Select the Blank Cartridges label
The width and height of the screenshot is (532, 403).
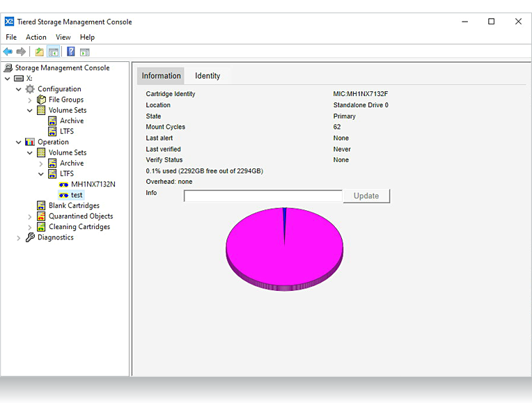pyautogui.click(x=74, y=205)
